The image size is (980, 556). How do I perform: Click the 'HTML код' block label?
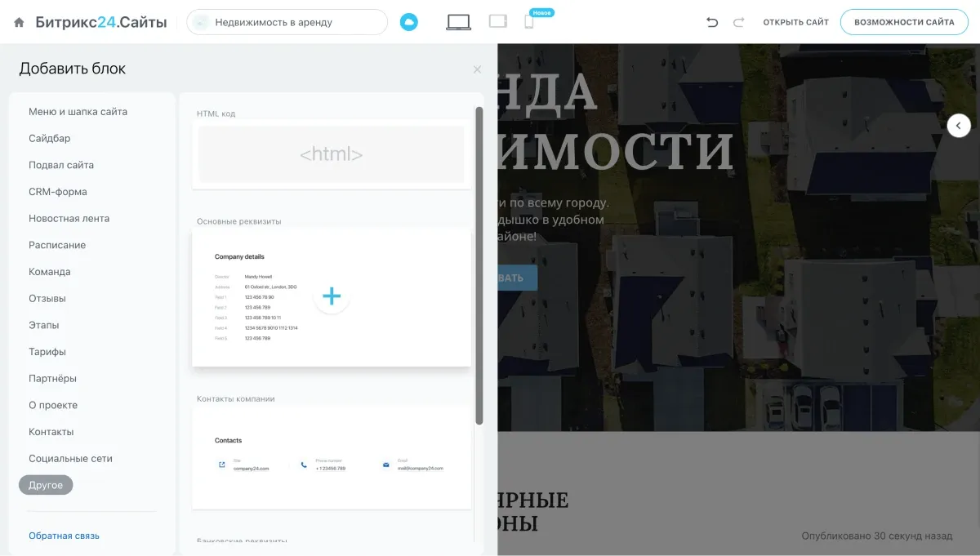click(216, 113)
